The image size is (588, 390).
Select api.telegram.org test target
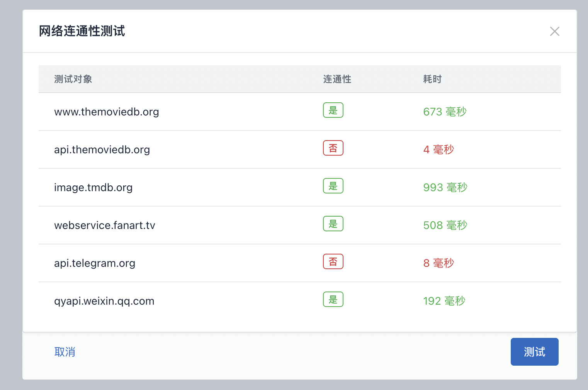tap(95, 263)
